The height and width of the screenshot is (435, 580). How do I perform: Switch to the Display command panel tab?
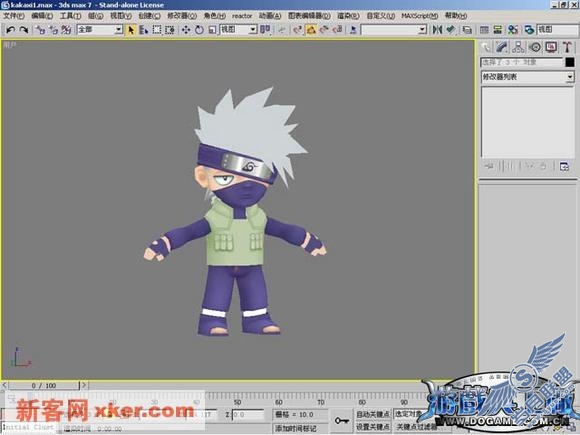551,47
